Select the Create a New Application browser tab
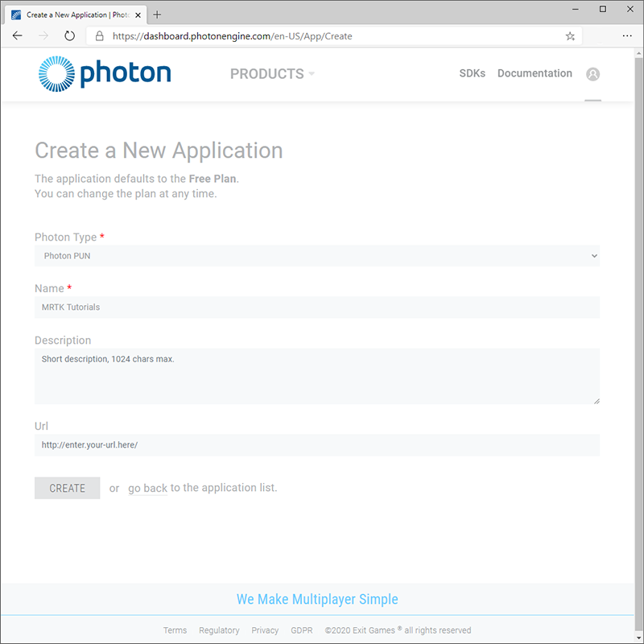Viewport: 644px width, 644px height. click(76, 14)
